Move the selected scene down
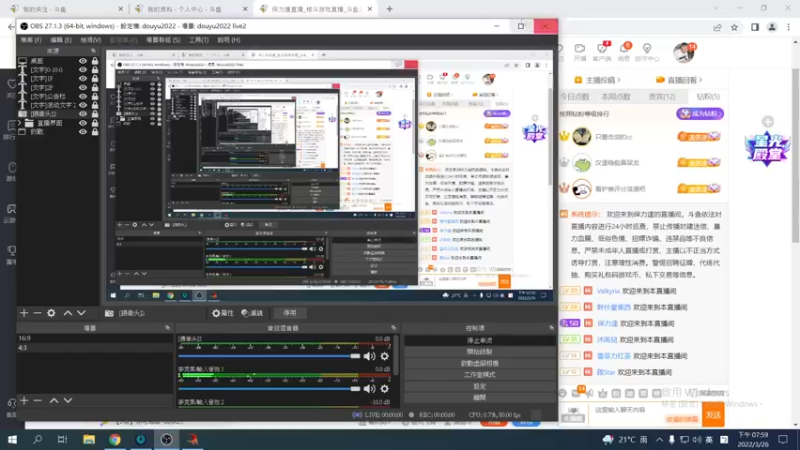Screen dimensions: 800x450 pyautogui.click(x=68, y=401)
